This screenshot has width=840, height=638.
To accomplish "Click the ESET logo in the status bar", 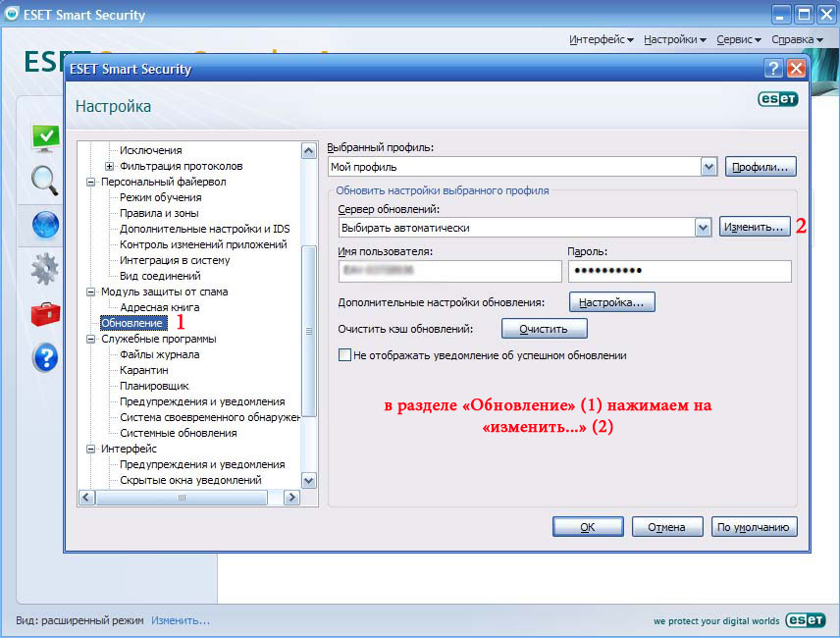I will [x=806, y=619].
